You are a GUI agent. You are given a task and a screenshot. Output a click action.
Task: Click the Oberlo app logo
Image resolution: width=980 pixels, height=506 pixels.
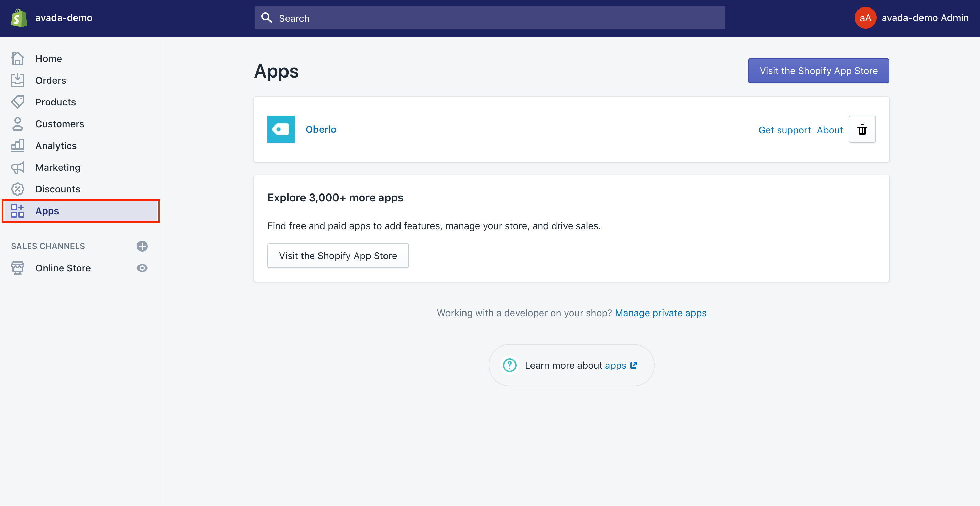[x=281, y=129]
